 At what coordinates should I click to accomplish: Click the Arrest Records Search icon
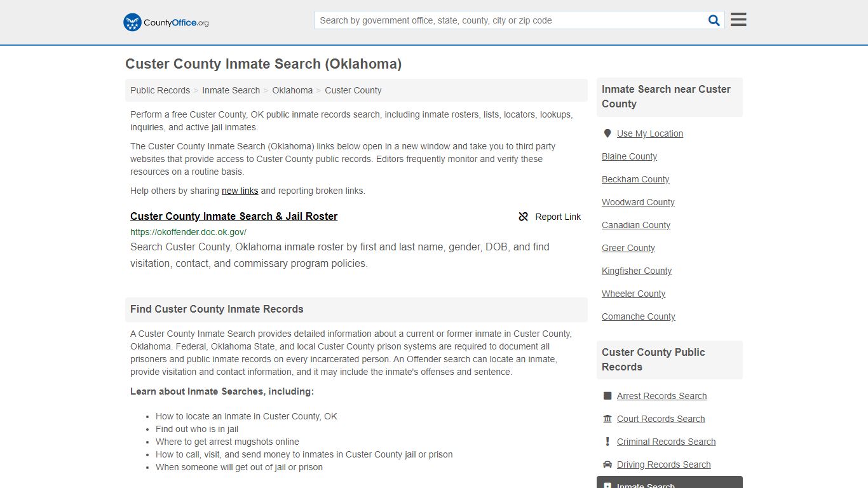click(x=607, y=396)
